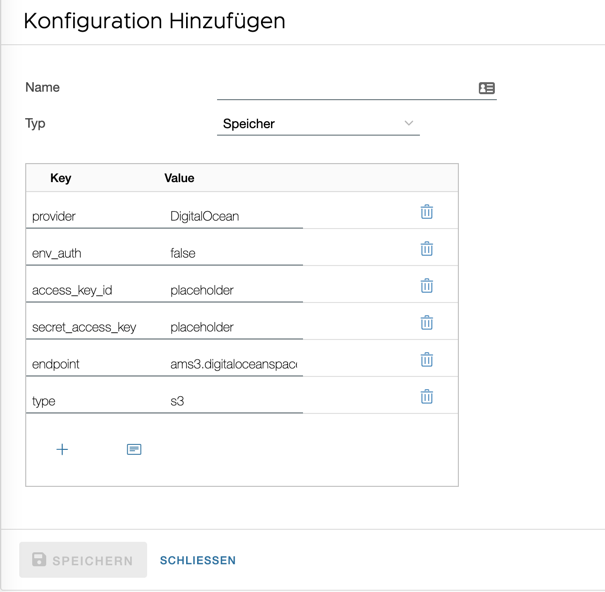Click the secret_access_key key field
This screenshot has height=592, width=605.
(x=95, y=327)
